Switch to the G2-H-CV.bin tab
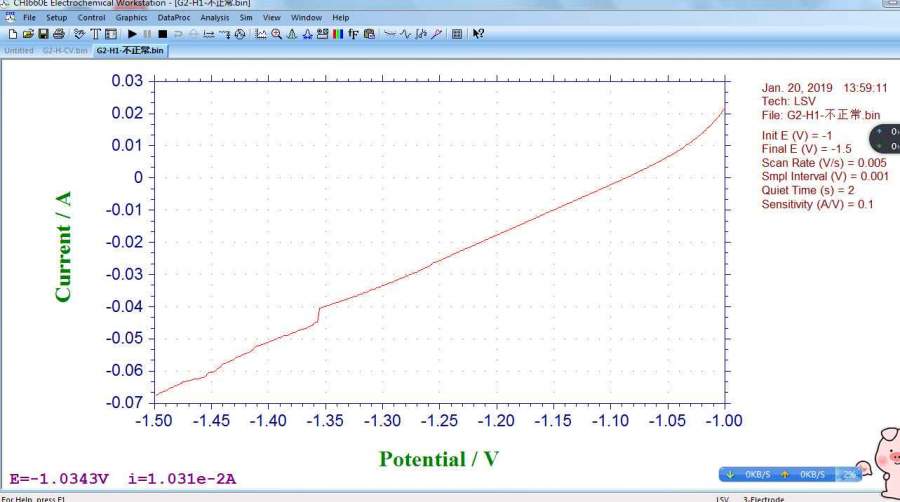The width and height of the screenshot is (900, 502). 65,50
